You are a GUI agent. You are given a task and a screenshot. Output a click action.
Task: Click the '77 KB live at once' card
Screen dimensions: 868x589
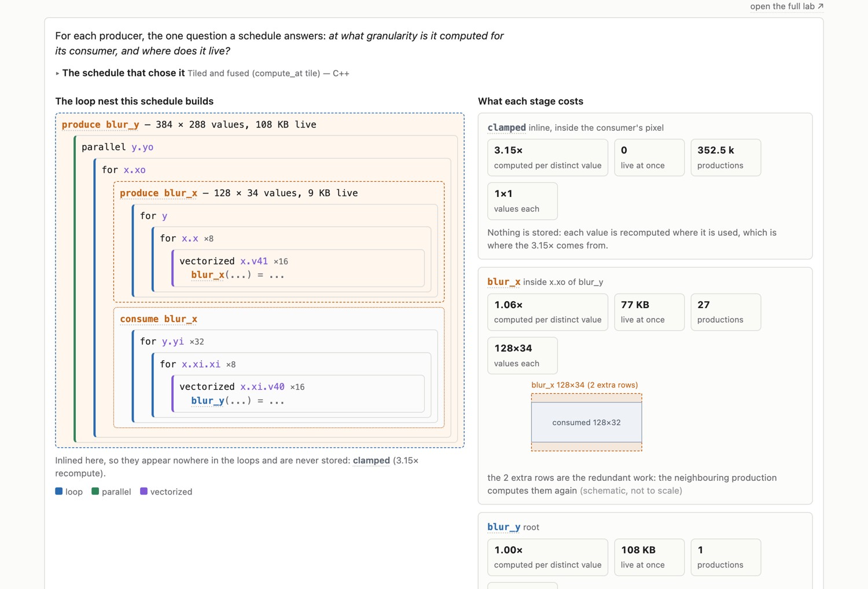point(649,312)
